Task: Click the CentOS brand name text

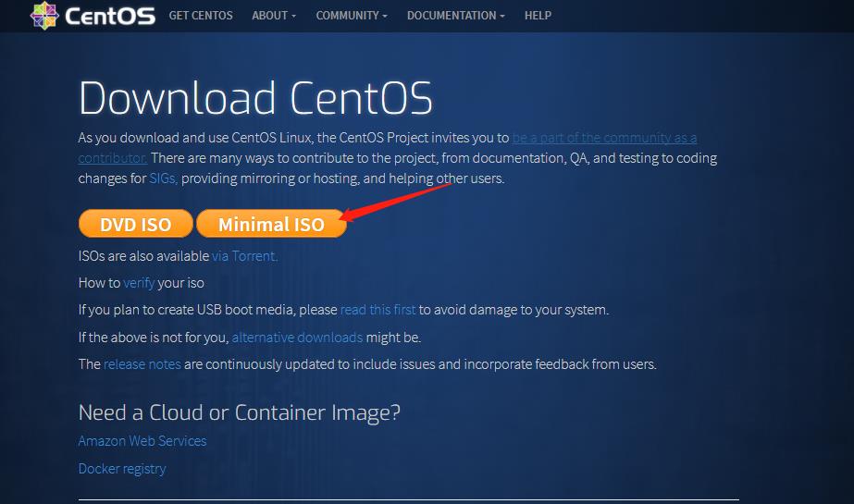Action: (x=110, y=16)
